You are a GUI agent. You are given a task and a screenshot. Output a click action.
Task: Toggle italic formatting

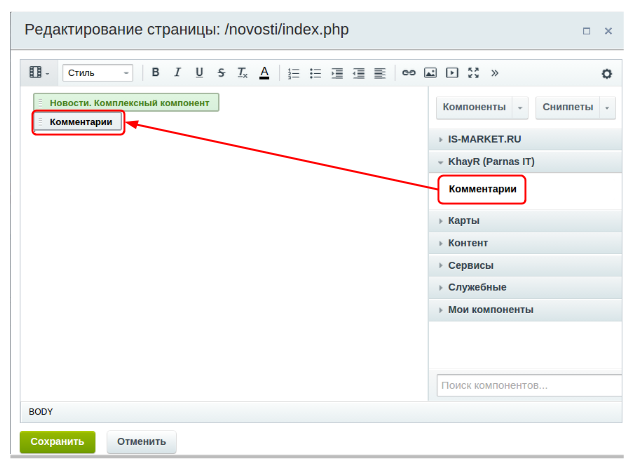pos(177,73)
